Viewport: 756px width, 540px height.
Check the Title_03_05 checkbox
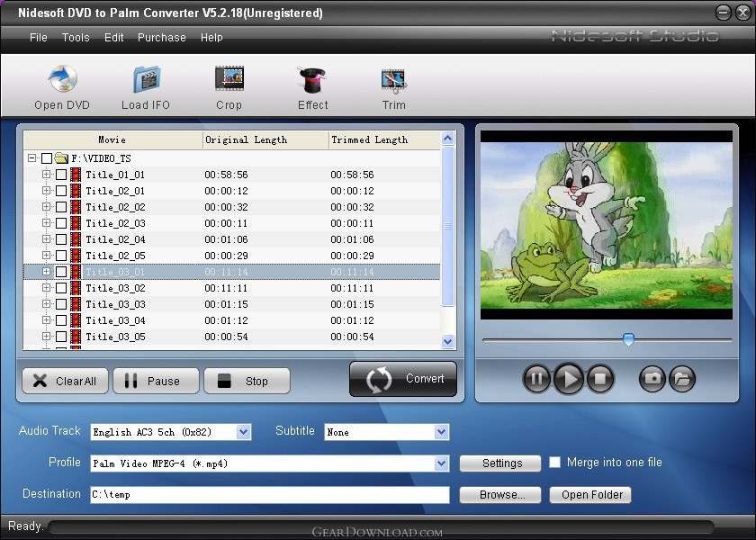coord(61,337)
